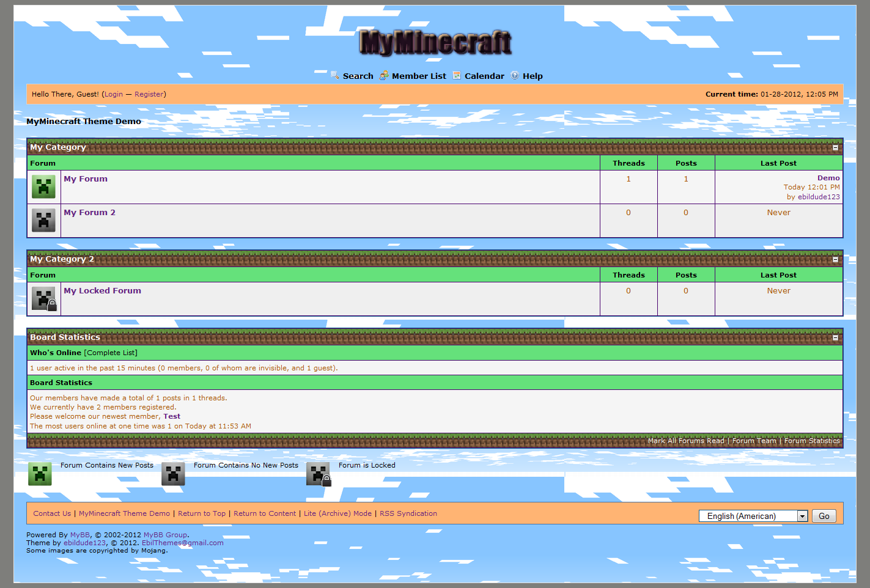
Task: Open the Demo last post thread
Action: (x=828, y=178)
